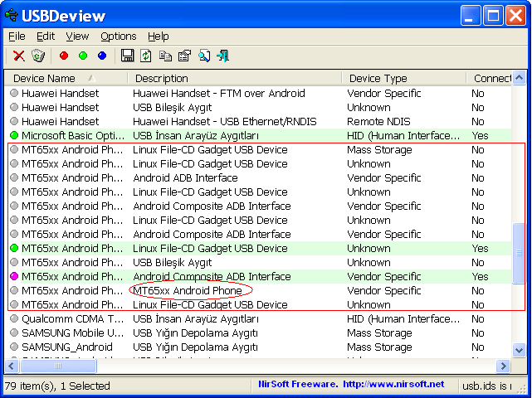532x398 pixels.
Task: Click the exit door toolbar icon
Action: 223,56
